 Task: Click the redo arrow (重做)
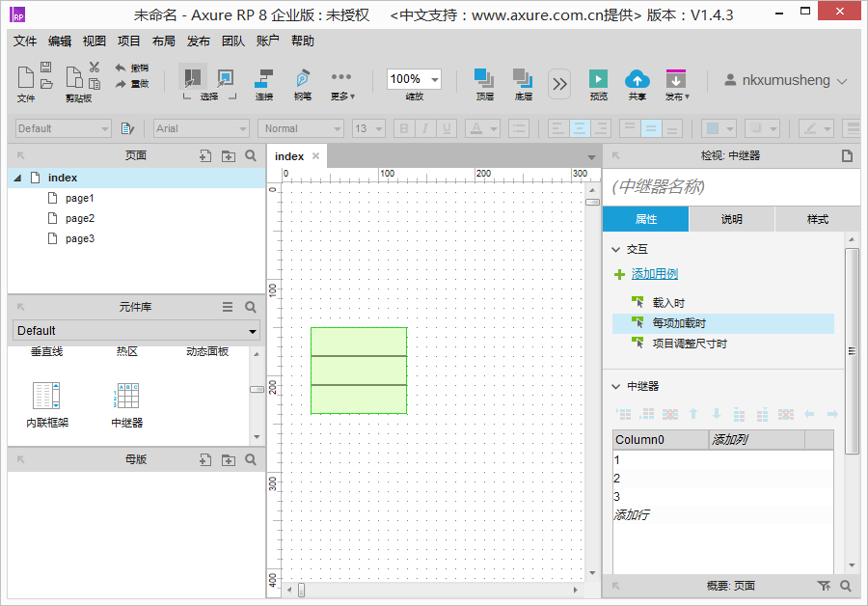click(121, 84)
